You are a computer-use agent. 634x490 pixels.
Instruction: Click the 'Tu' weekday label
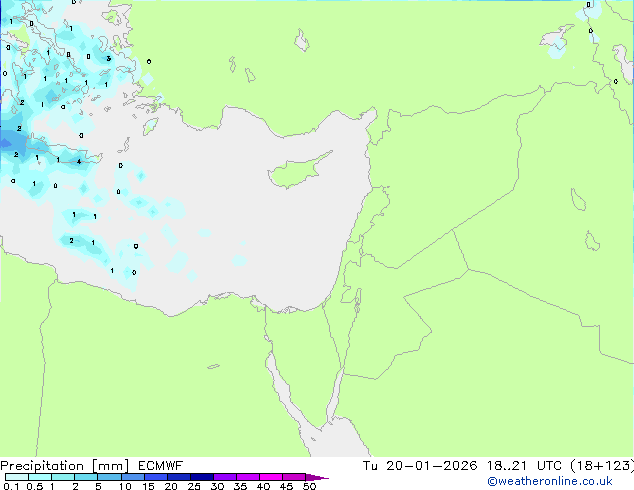tap(370, 466)
